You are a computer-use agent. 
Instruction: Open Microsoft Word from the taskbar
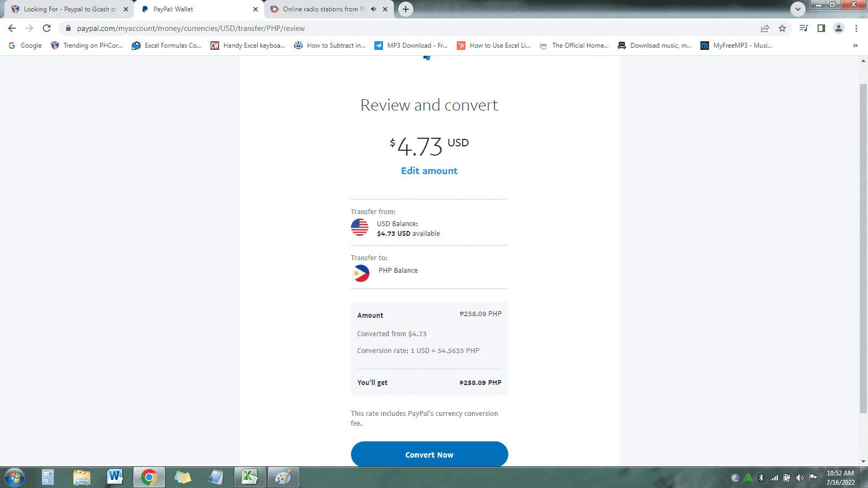tap(115, 478)
